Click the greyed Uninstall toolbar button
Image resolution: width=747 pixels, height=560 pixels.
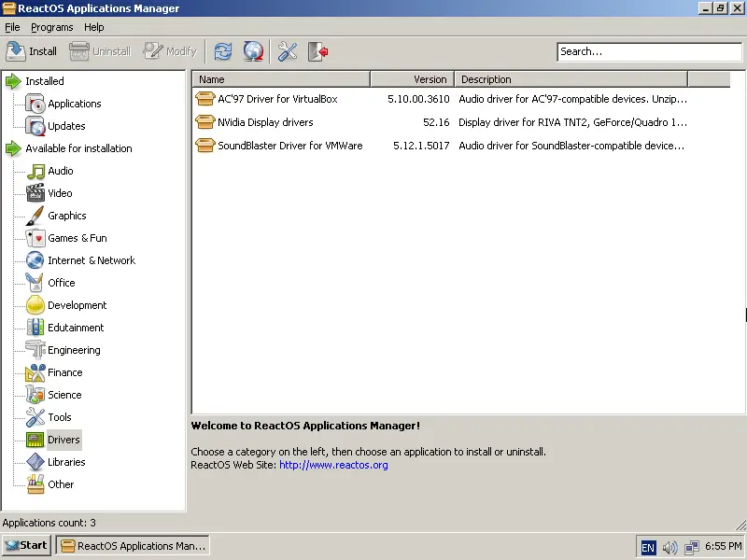(x=100, y=51)
